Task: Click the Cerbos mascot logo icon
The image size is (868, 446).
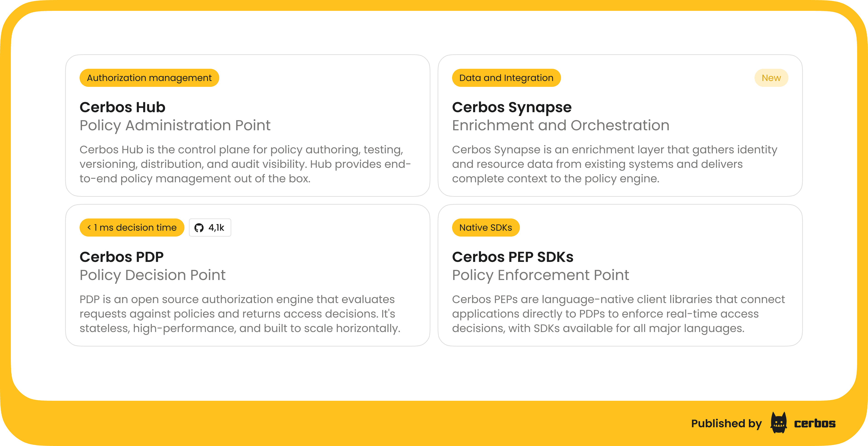Action: (x=778, y=423)
